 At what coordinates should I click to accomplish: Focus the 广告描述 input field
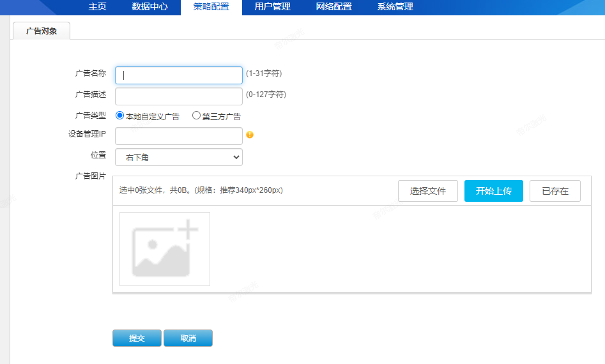click(179, 96)
